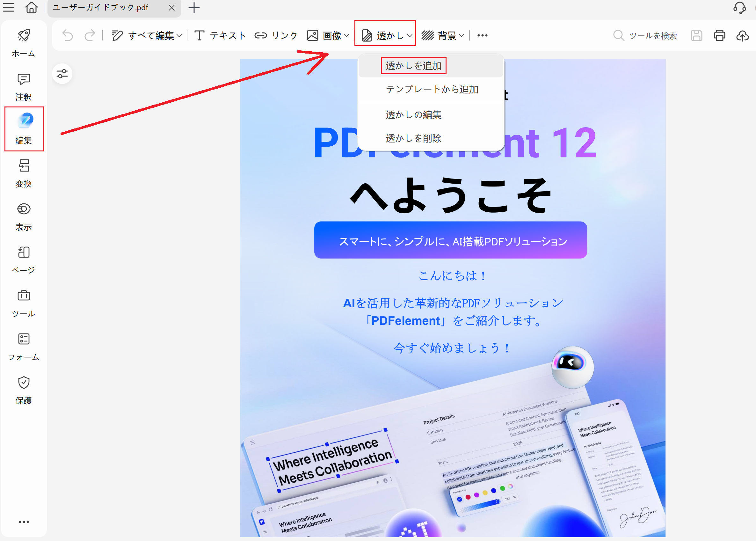Screen dimensions: 756x541
Task: Save the document with floppy icon
Action: click(696, 35)
